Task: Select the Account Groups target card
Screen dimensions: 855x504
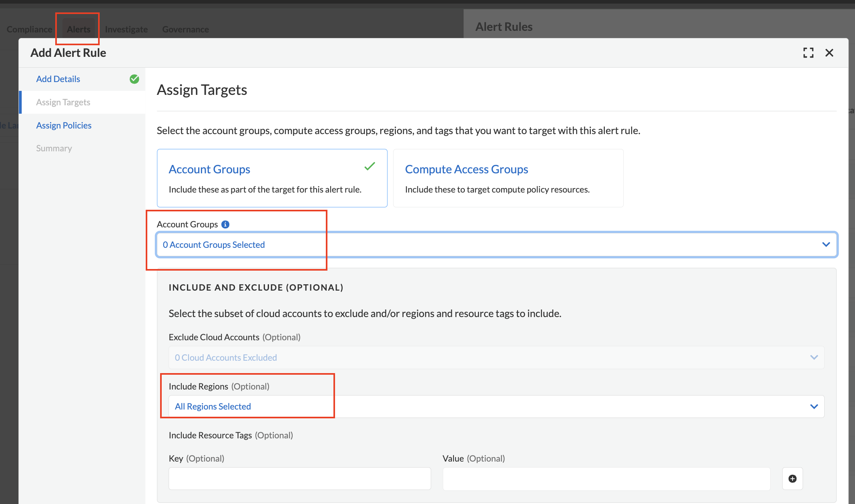Action: coord(272,178)
